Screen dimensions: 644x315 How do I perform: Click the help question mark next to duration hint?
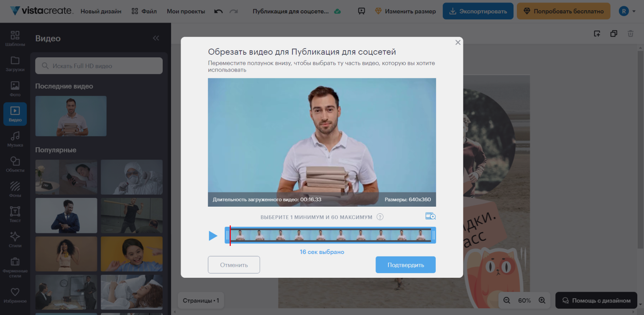(x=380, y=217)
